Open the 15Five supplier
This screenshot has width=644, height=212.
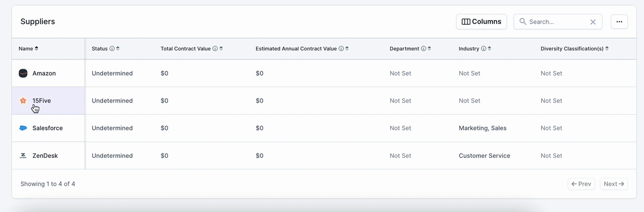(x=41, y=101)
